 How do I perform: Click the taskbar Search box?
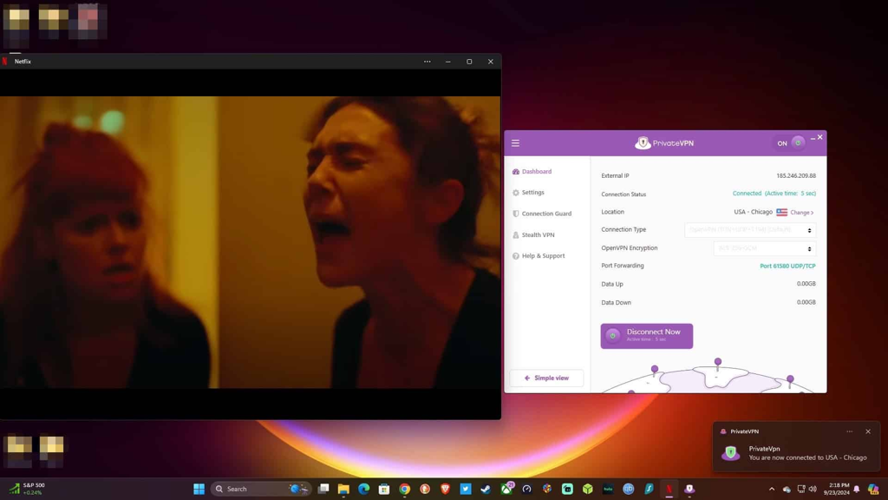pyautogui.click(x=250, y=489)
